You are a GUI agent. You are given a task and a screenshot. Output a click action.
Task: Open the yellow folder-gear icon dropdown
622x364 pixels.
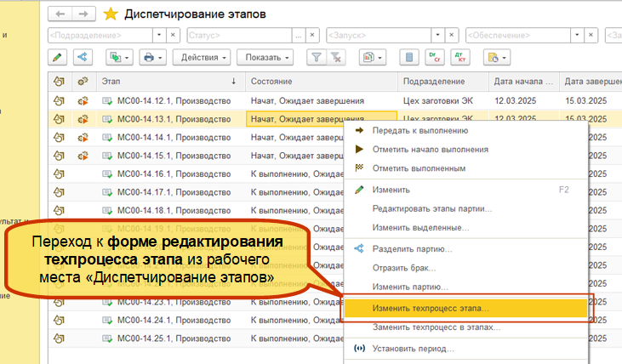point(497,58)
